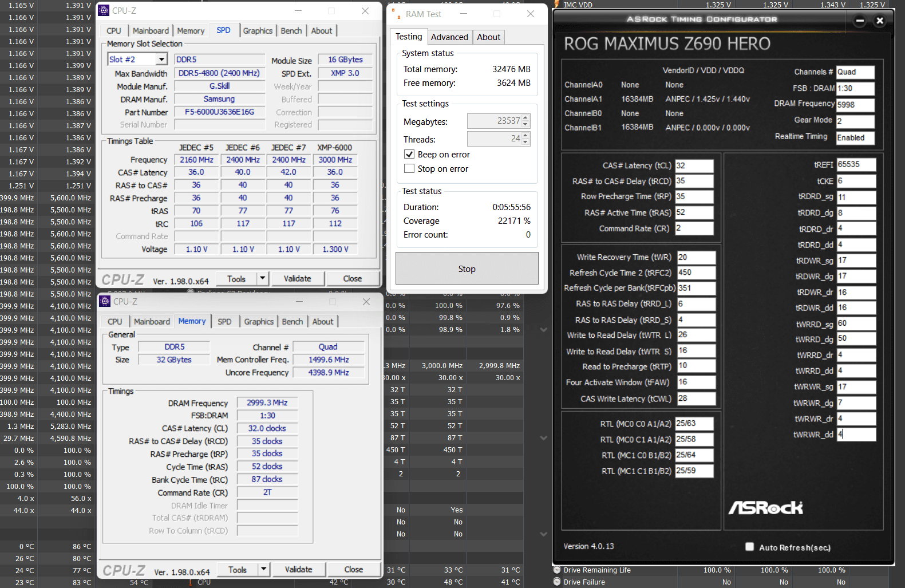
Task: Decrease the Threads spinner value
Action: (525, 142)
